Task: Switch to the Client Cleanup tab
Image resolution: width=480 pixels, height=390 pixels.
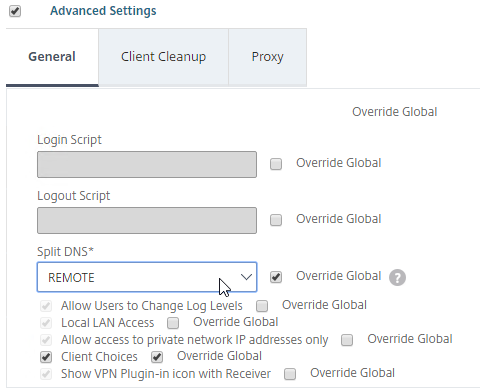Action: [163, 57]
